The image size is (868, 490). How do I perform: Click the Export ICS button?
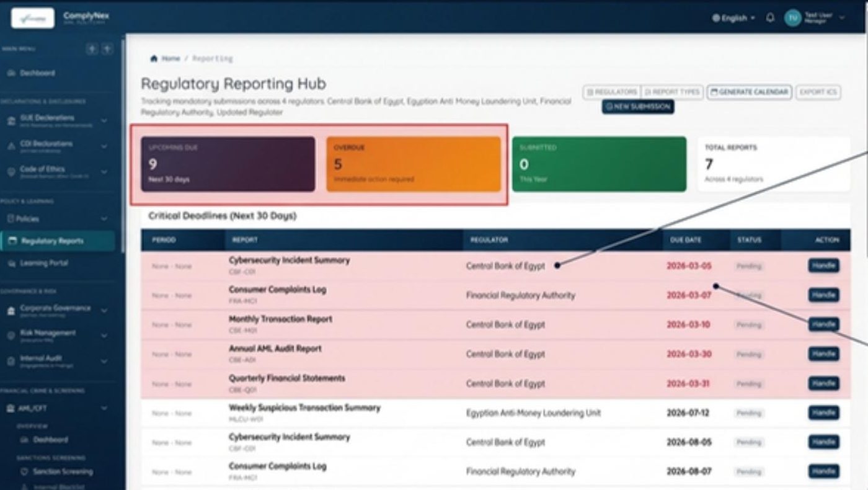pyautogui.click(x=818, y=92)
